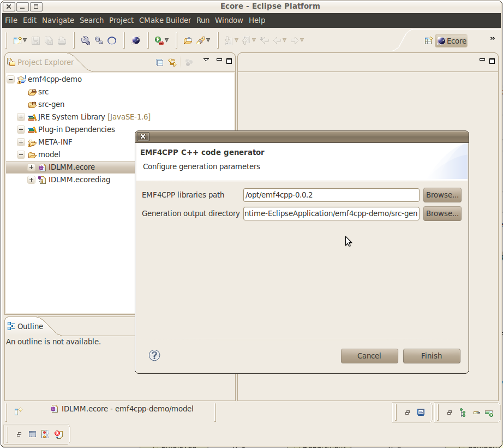Click the Open Perspective icon
503x448 pixels.
(428, 41)
